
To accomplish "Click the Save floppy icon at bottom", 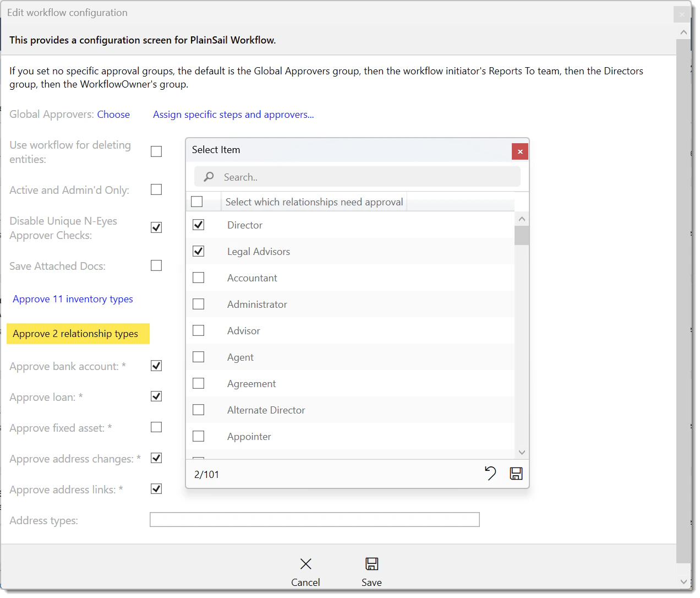I will (371, 563).
